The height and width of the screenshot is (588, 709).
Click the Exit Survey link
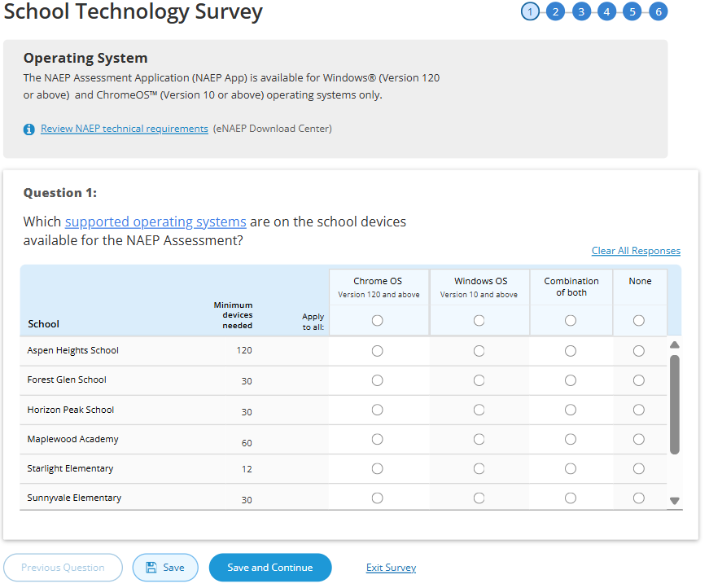coord(391,568)
